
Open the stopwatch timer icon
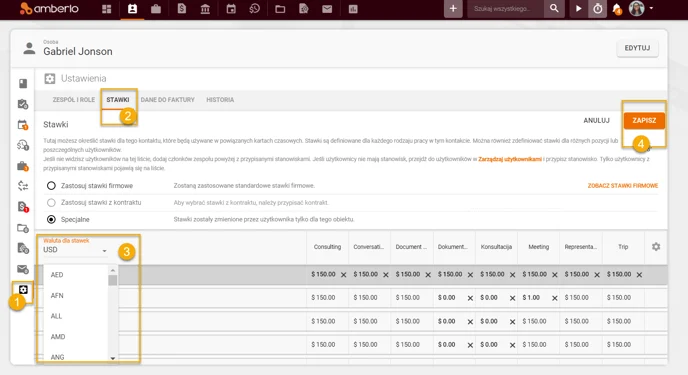[x=598, y=8]
